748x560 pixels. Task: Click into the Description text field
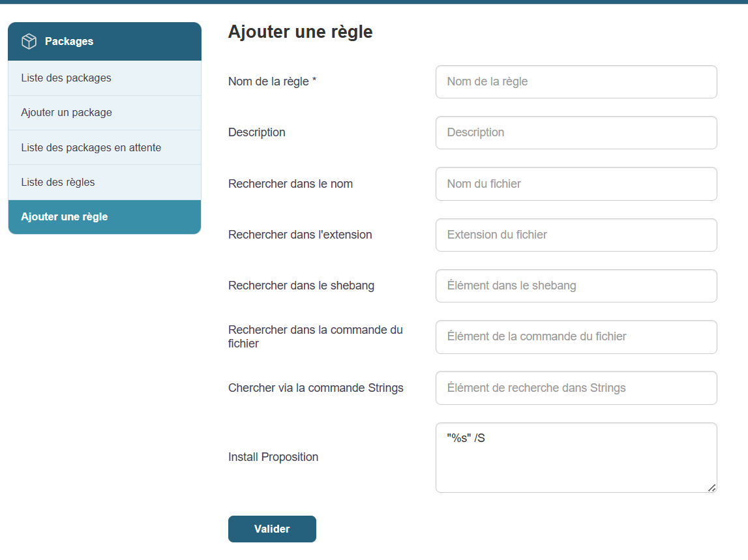click(x=576, y=133)
